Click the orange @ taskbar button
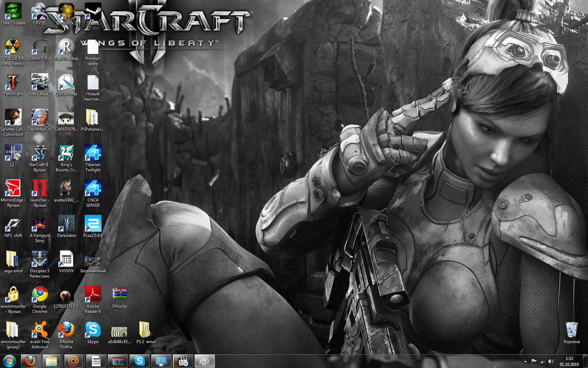This screenshot has height=368, width=588. [73, 361]
